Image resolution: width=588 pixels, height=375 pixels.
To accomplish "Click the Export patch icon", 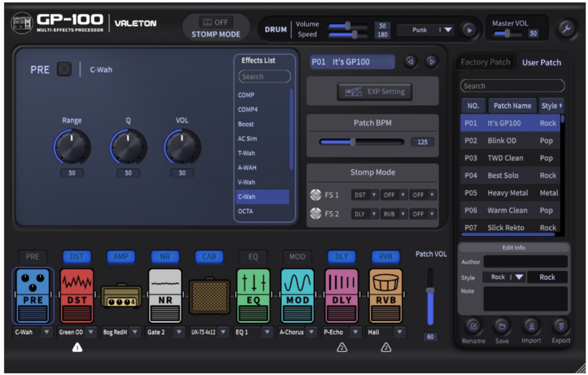I will 561,326.
